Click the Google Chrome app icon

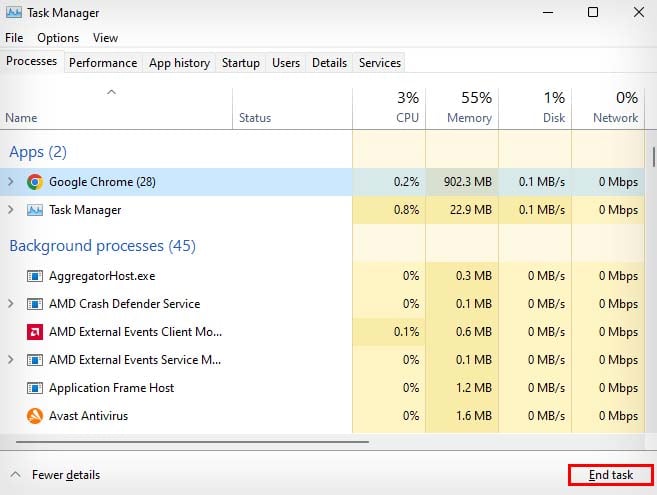35,182
